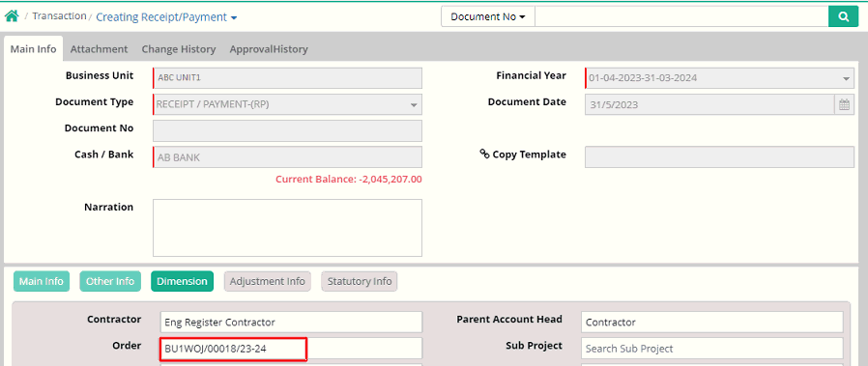Select the Dimension section button
Viewport: 868px width, 366px height.
(182, 281)
